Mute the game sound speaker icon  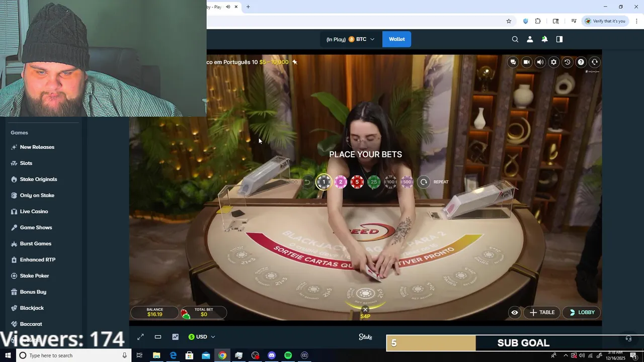pos(540,62)
